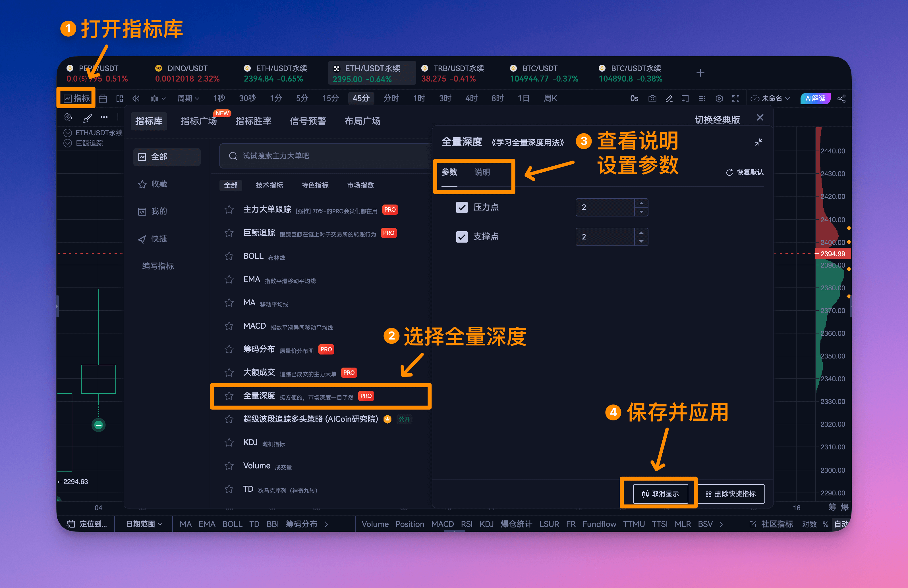Favorite the 全量深度 indicator star

pyautogui.click(x=229, y=396)
